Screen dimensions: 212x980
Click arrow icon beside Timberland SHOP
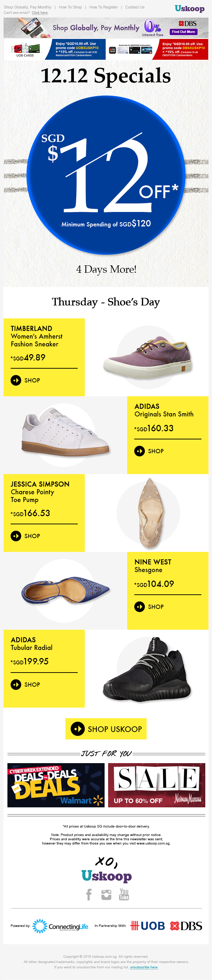16,380
